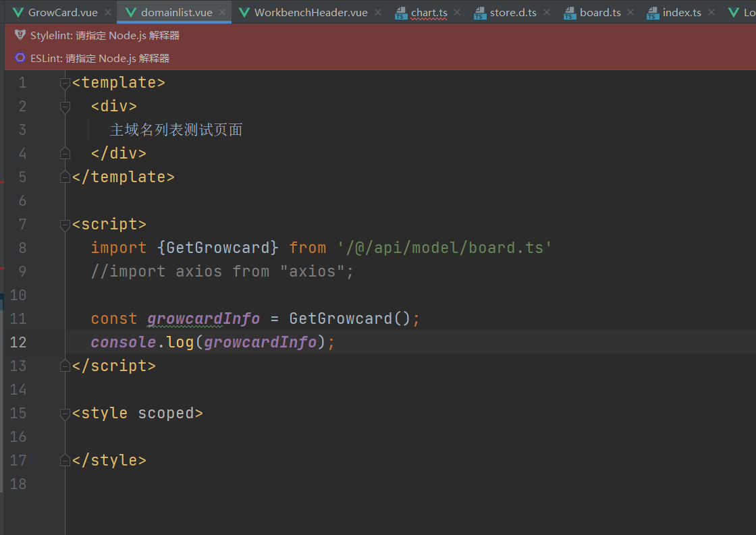Click the ESLint icon in the warning banner
756x535 pixels.
click(19, 58)
